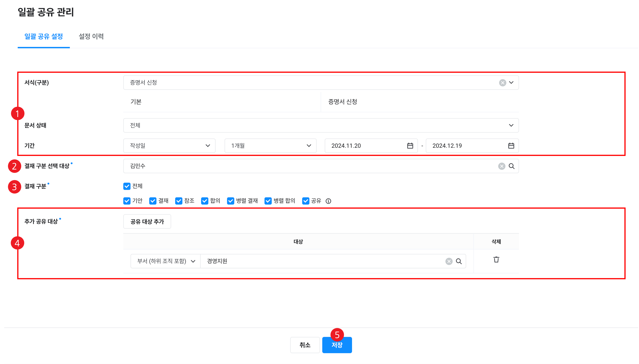Switch to the 설정 이력 tab
Image resolution: width=639 pixels, height=364 pixels.
91,36
